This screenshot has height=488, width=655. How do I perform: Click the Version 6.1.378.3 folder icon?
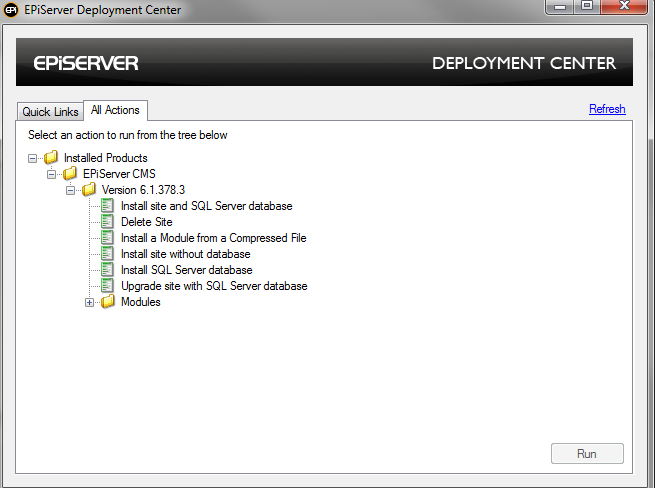click(89, 190)
